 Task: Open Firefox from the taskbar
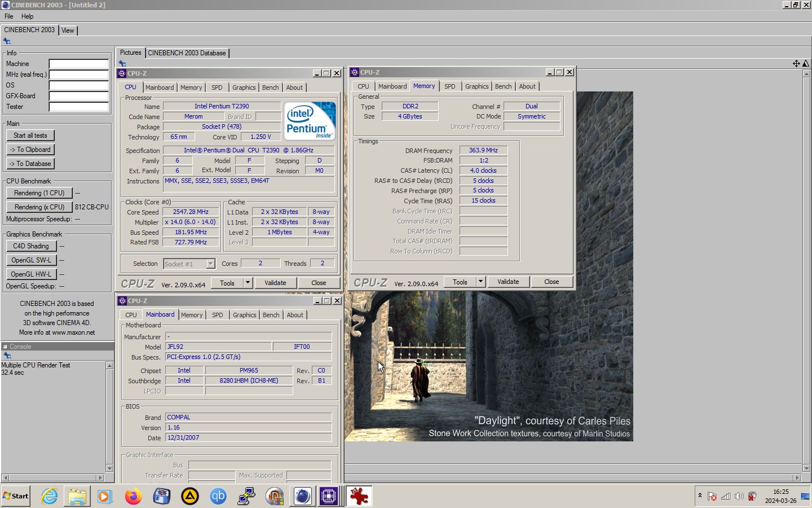[x=134, y=496]
